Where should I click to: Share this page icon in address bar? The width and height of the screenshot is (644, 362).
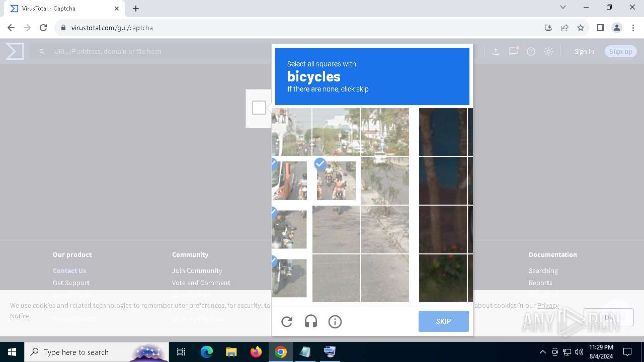point(565,28)
